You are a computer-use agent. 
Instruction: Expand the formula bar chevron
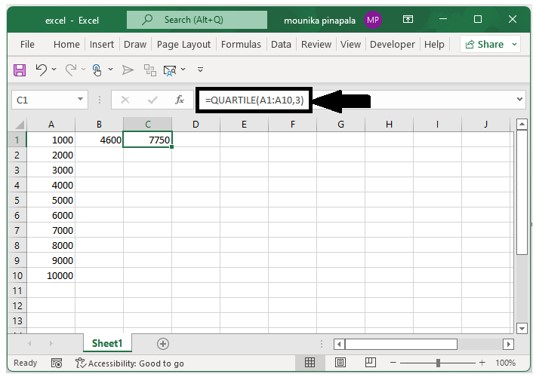[519, 99]
